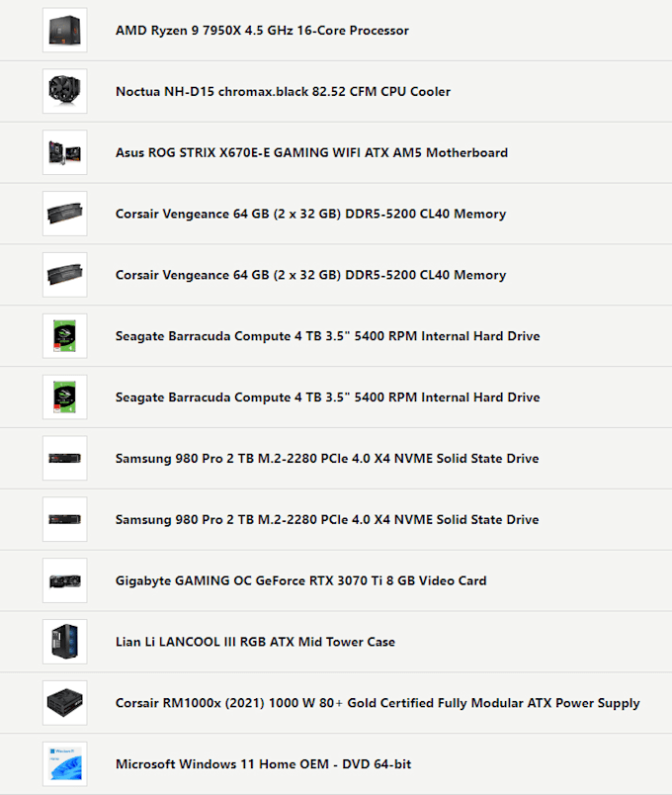672x795 pixels.
Task: Open the Asus ROG STRIX X670E-E motherboard link
Action: click(310, 152)
